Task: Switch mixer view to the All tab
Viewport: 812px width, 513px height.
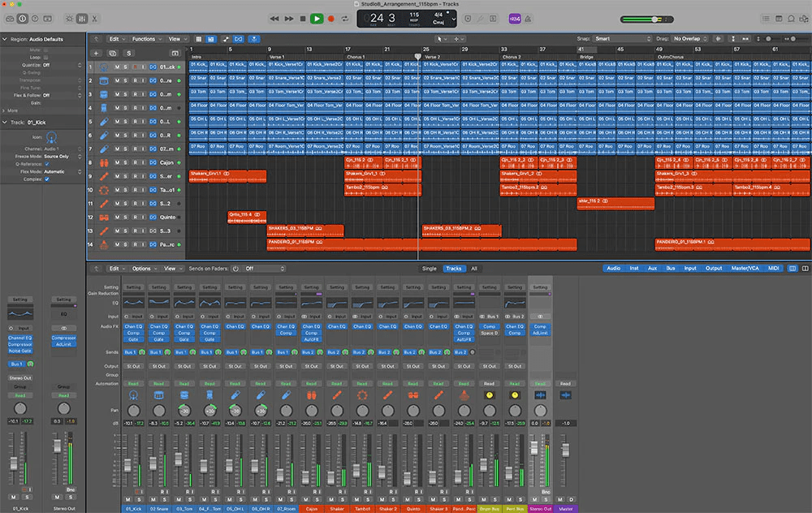Action: pos(474,268)
